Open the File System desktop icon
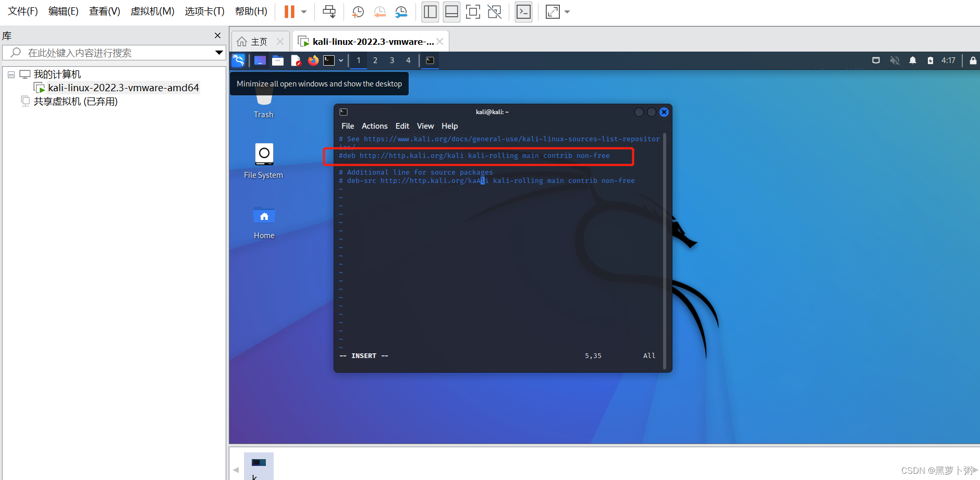The width and height of the screenshot is (980, 480). [x=264, y=161]
